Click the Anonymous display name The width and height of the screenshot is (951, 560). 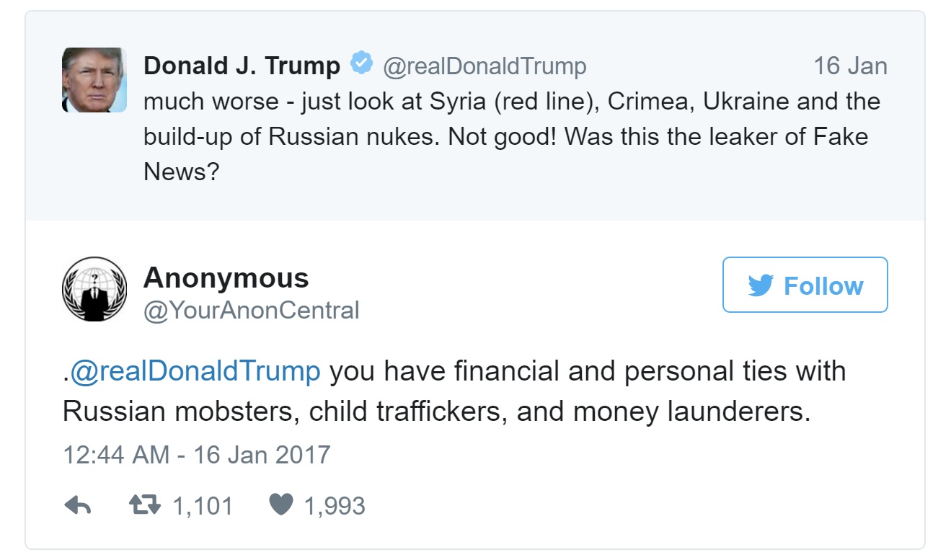point(226,277)
